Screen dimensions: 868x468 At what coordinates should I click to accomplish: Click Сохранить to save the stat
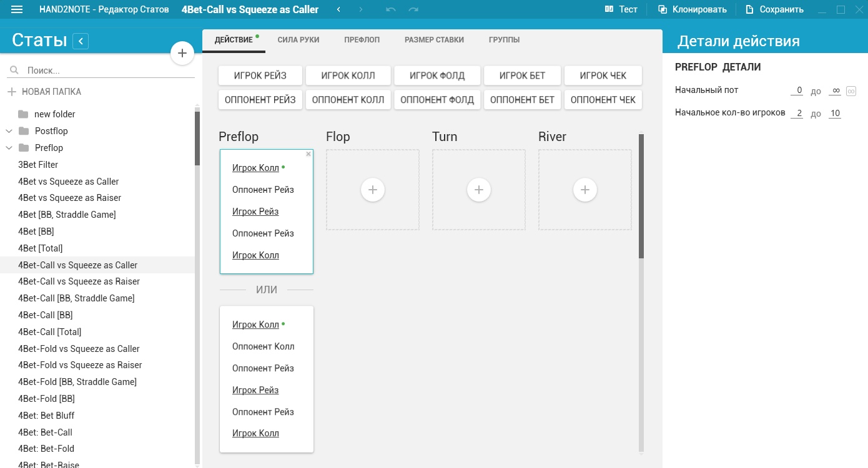774,9
